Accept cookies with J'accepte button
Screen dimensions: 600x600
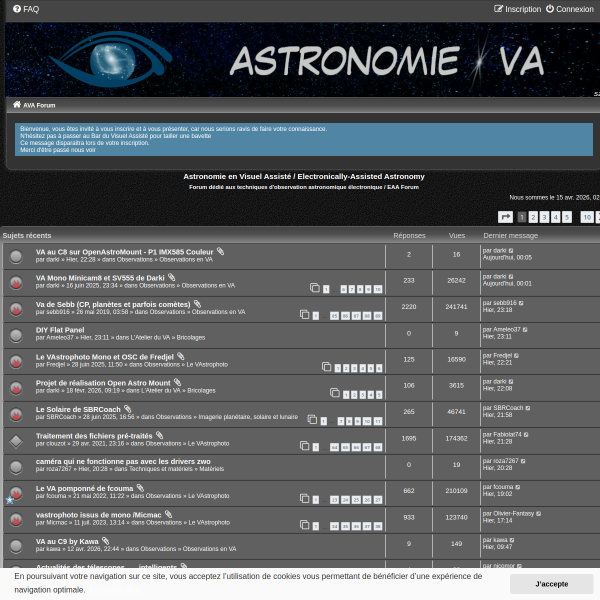[551, 584]
